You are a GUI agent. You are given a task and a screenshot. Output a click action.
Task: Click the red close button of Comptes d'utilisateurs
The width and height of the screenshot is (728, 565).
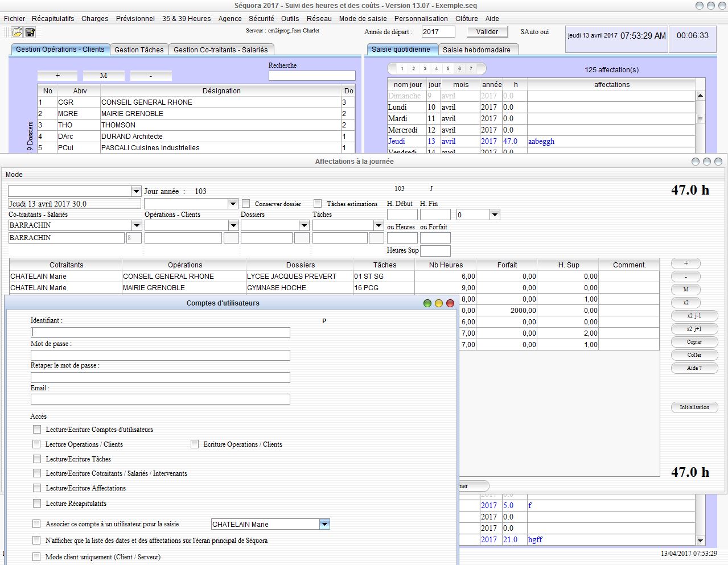tap(450, 303)
